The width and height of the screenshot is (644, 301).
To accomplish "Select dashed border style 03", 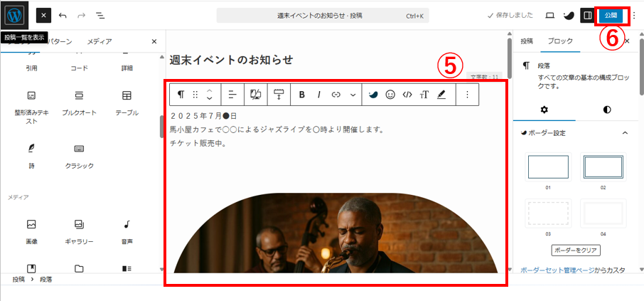I will click(x=548, y=213).
